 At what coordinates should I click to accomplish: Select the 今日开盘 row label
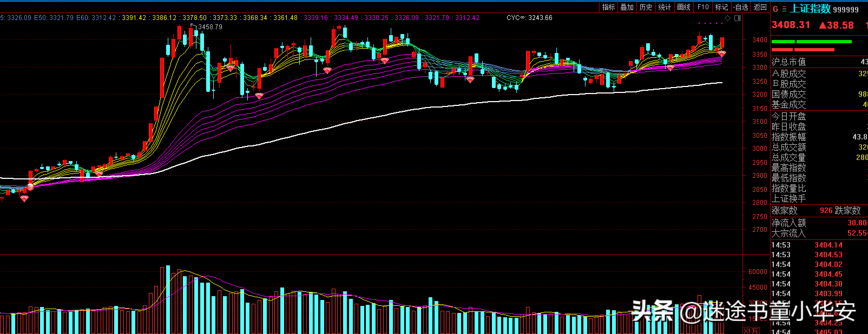788,116
